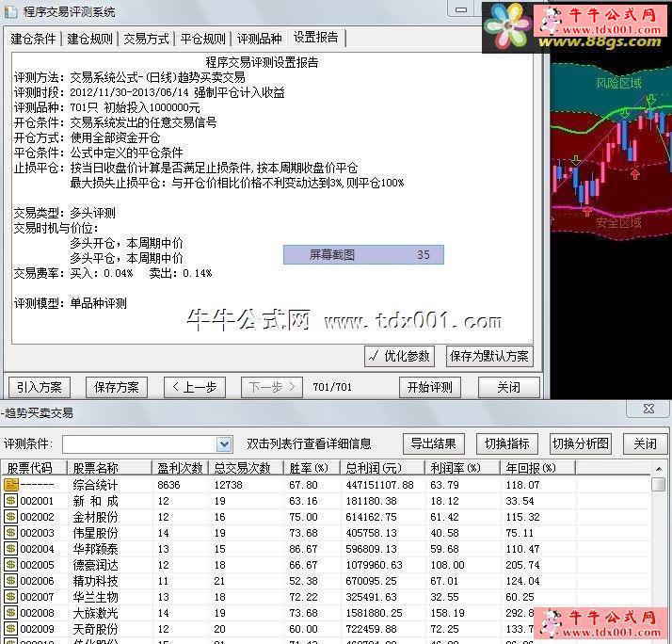This screenshot has height=644, width=672.
Task: Go back with 上一步 button
Action: (195, 388)
